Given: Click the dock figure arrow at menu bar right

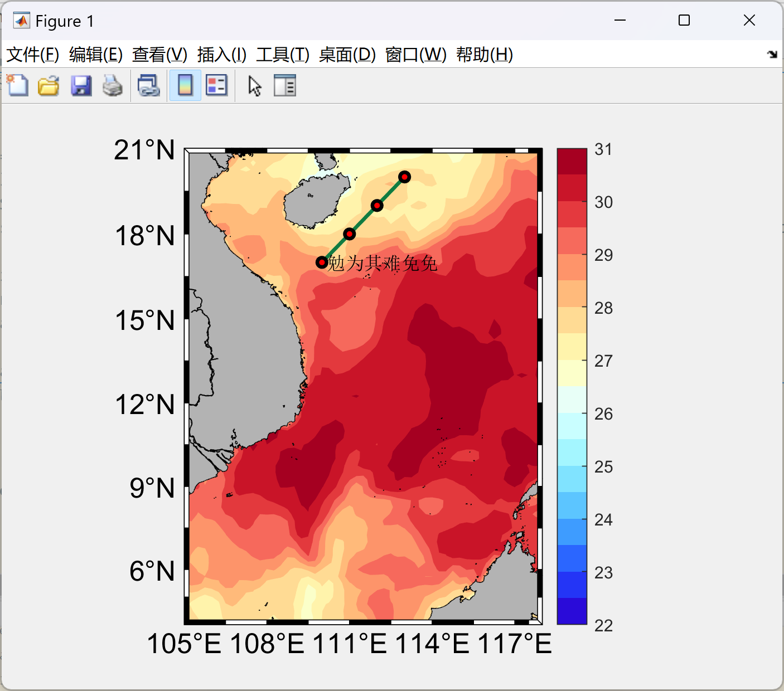Looking at the screenshot, I should tap(772, 54).
